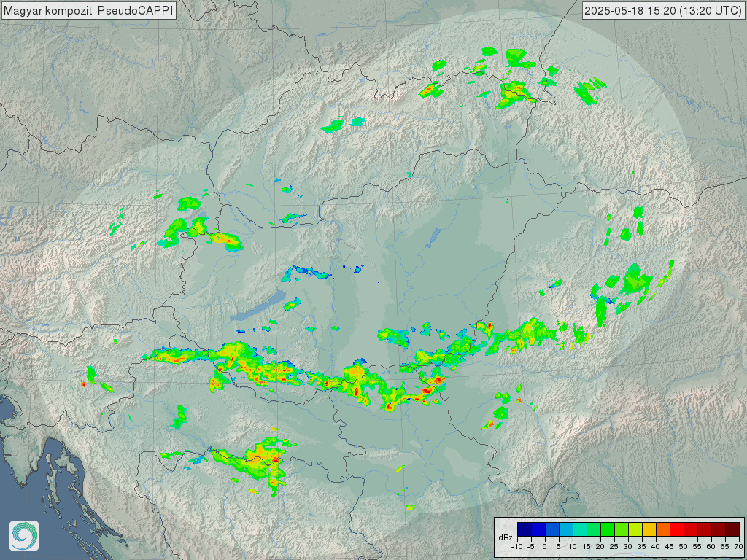Click the swirl weather service logo
Viewport: 747px width, 560px height.
(24, 536)
